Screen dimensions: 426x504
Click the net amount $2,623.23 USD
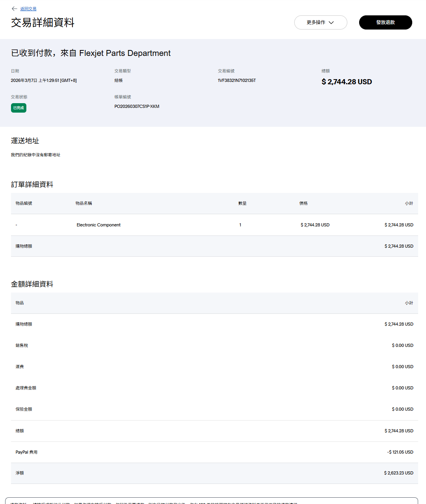tap(398, 473)
